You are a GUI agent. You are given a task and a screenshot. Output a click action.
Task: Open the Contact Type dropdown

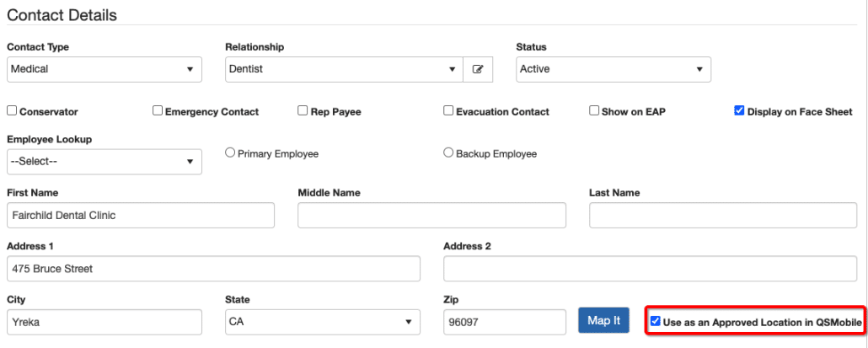pyautogui.click(x=104, y=69)
